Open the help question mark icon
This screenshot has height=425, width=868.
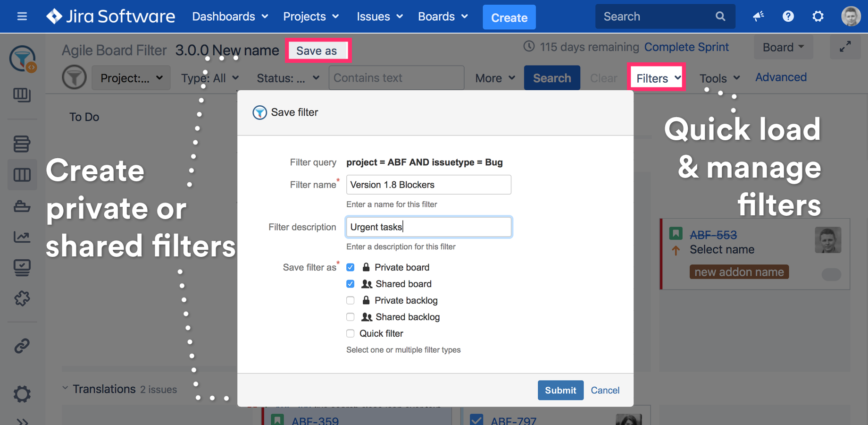788,16
